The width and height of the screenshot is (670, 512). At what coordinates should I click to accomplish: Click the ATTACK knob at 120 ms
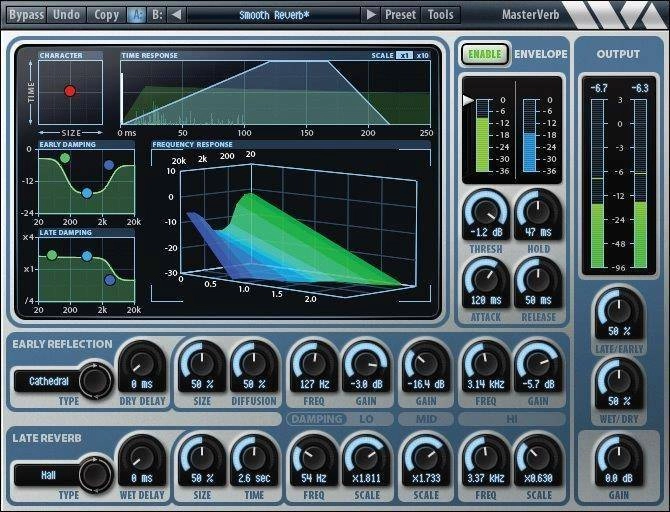[486, 282]
